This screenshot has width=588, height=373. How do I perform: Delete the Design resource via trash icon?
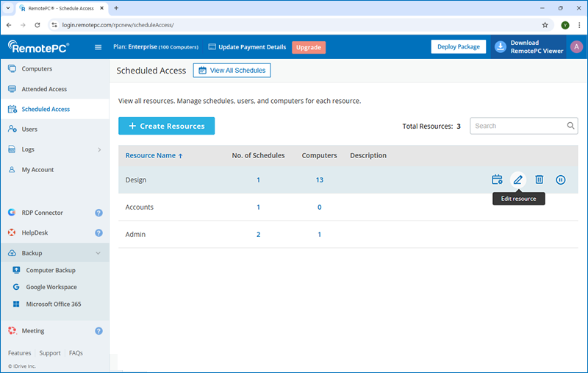539,180
